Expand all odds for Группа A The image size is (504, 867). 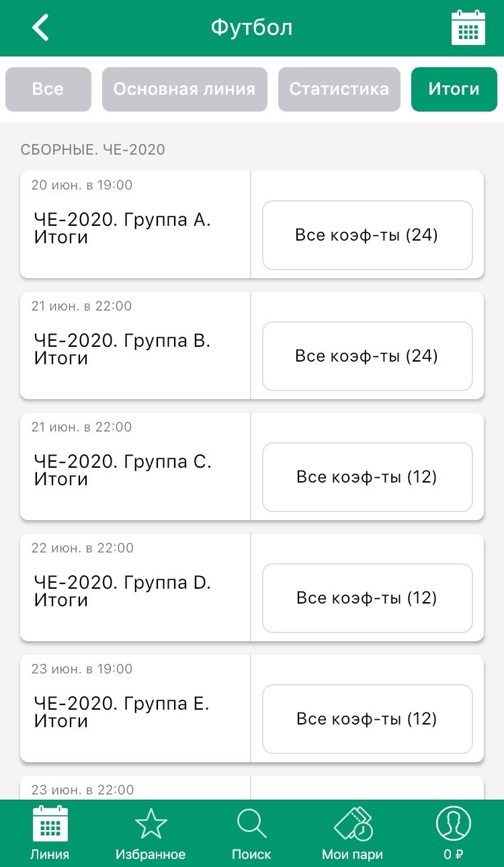coord(367,235)
